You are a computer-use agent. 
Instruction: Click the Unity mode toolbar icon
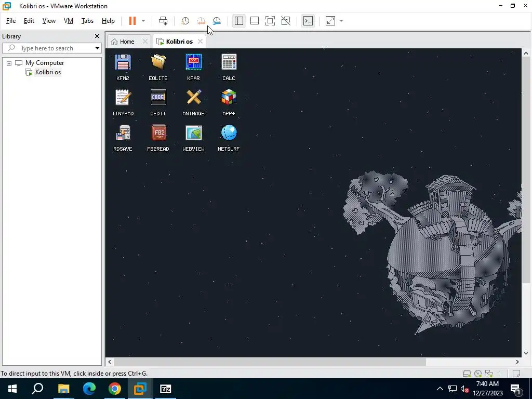(x=286, y=21)
